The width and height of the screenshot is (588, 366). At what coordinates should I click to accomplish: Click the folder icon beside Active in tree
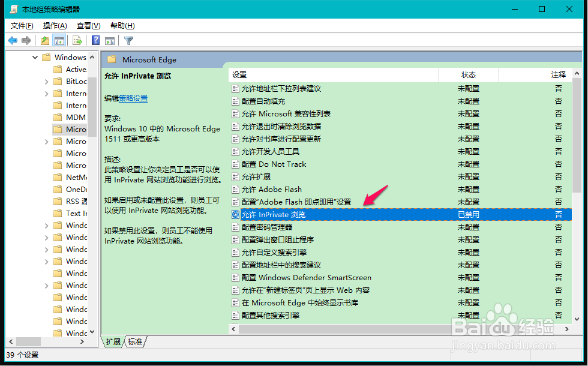(58, 70)
